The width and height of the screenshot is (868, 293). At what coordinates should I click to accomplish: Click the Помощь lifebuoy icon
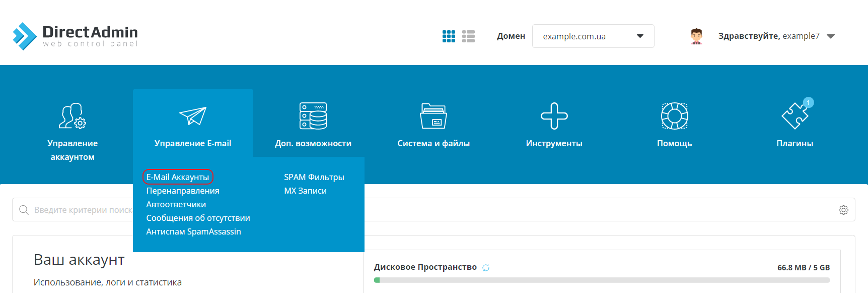coord(674,116)
